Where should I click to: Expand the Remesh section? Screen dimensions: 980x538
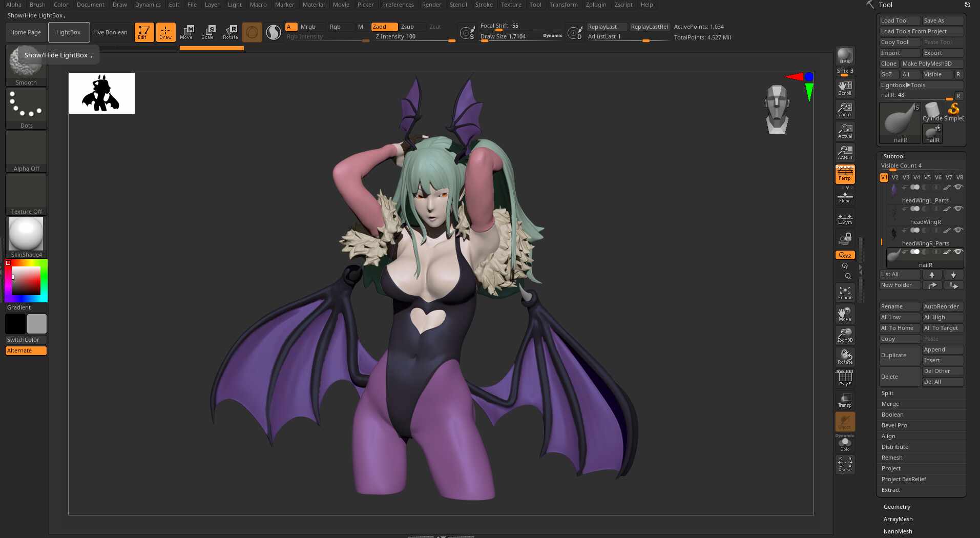(x=892, y=458)
